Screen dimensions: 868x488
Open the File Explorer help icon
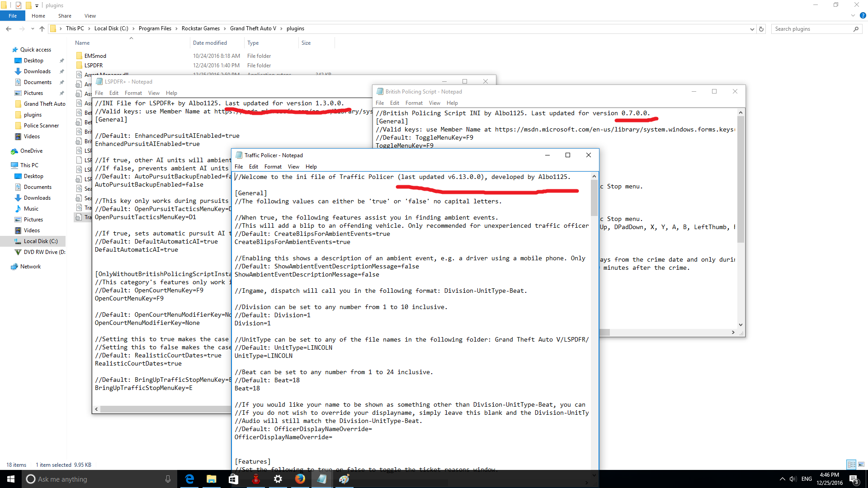pos(863,15)
